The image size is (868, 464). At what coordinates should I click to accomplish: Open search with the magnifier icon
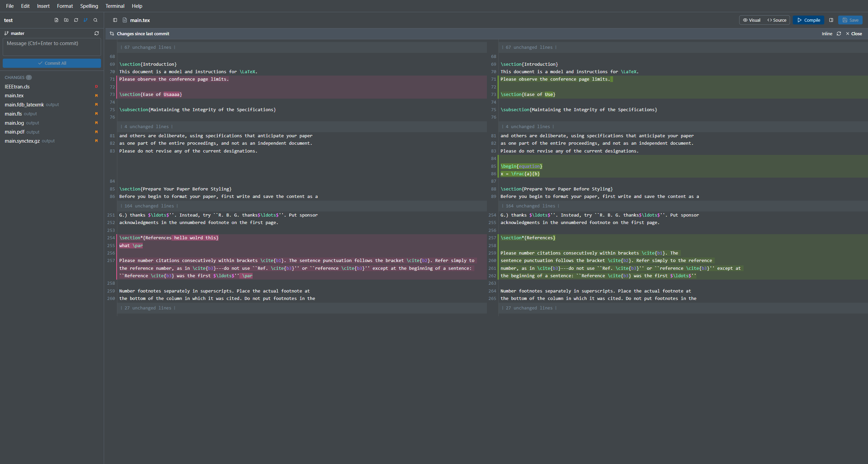pyautogui.click(x=95, y=20)
